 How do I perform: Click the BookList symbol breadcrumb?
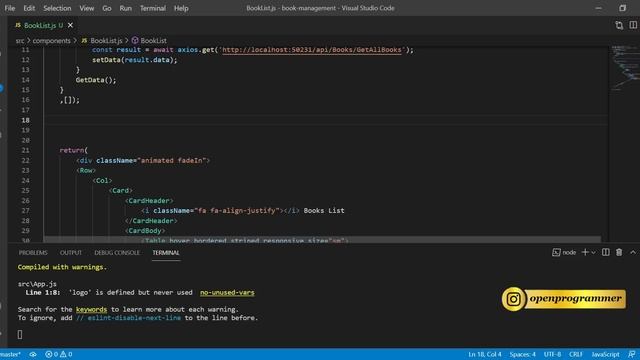[x=153, y=40]
